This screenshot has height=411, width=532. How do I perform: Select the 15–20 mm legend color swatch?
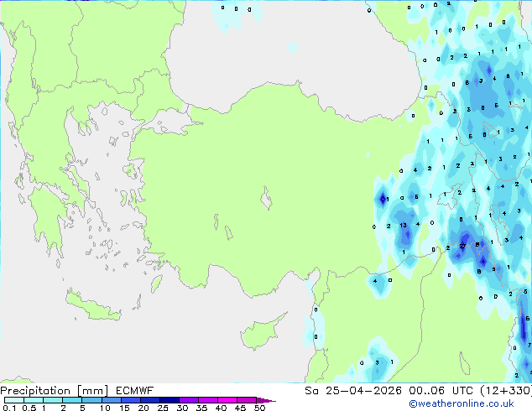pyautogui.click(x=130, y=400)
